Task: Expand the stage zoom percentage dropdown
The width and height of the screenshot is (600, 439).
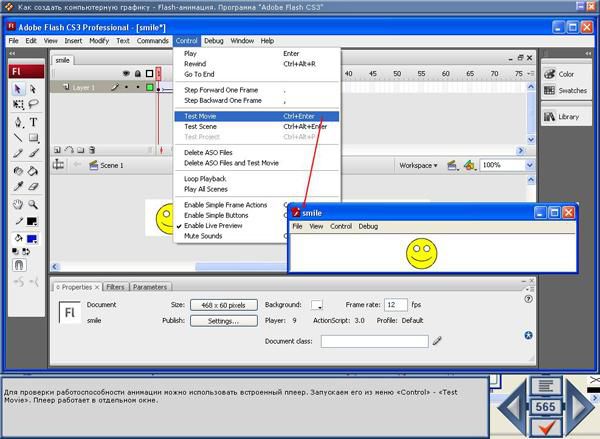Action: (535, 165)
